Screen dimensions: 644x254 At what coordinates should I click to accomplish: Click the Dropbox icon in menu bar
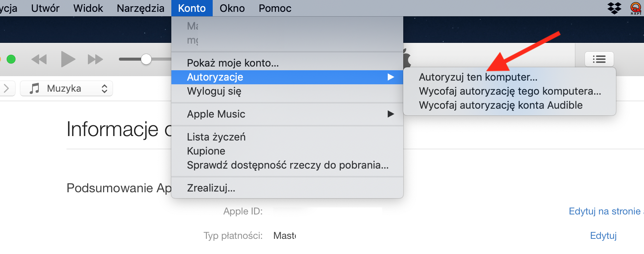[614, 8]
